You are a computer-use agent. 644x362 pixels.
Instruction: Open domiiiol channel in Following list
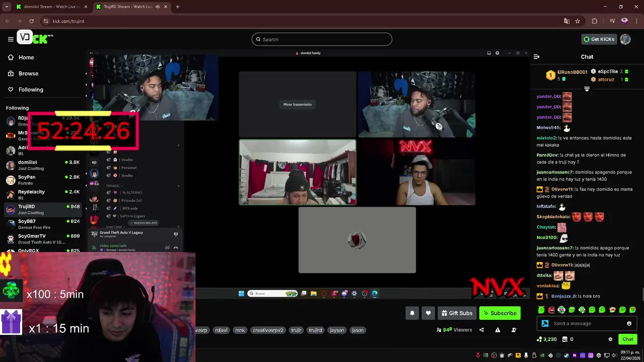43,165
